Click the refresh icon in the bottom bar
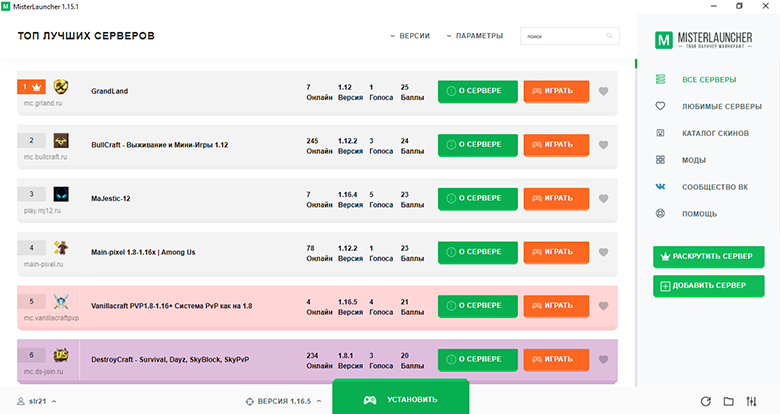 pyautogui.click(x=705, y=401)
